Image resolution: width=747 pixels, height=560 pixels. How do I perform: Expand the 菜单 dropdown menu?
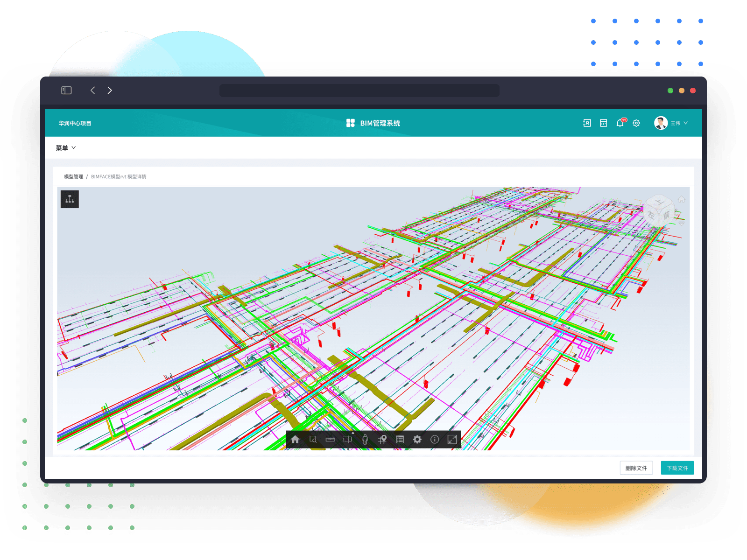pos(65,148)
